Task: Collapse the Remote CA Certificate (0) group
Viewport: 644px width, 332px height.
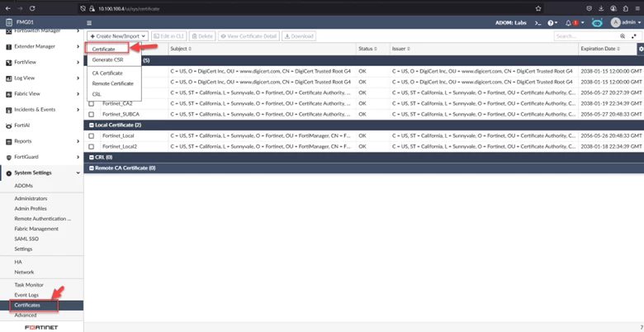Action: 92,168
